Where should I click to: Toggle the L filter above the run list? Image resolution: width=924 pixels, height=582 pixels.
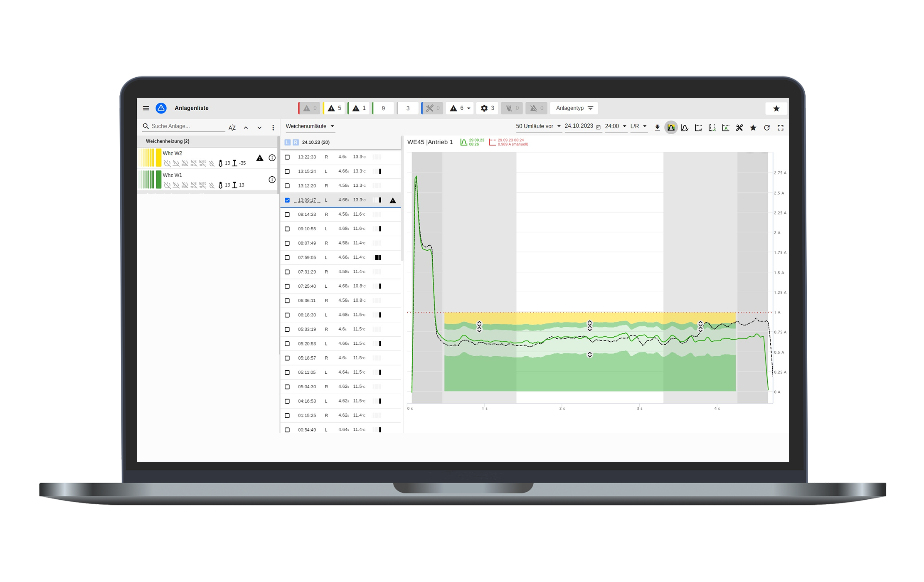(x=287, y=142)
